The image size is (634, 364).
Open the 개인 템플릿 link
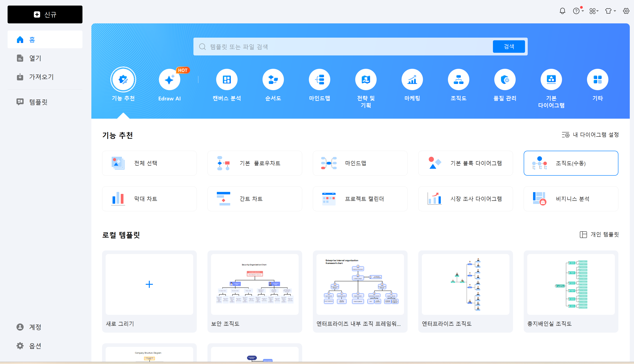pos(599,234)
